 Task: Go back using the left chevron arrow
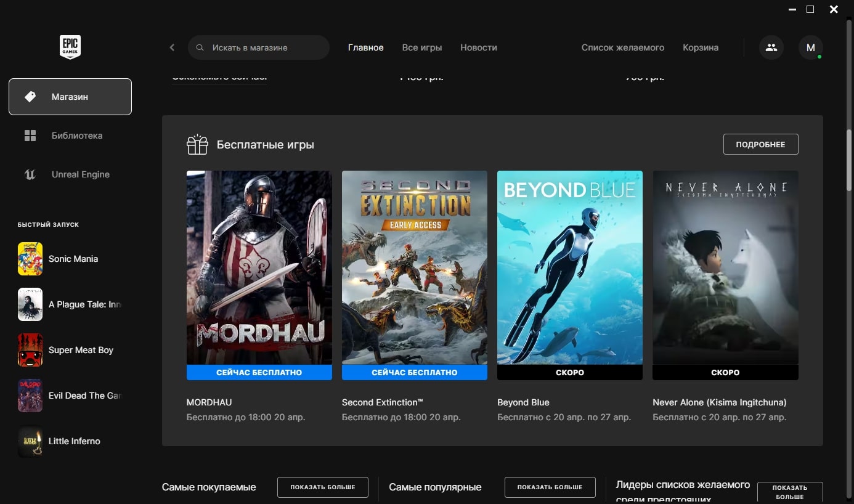point(172,47)
